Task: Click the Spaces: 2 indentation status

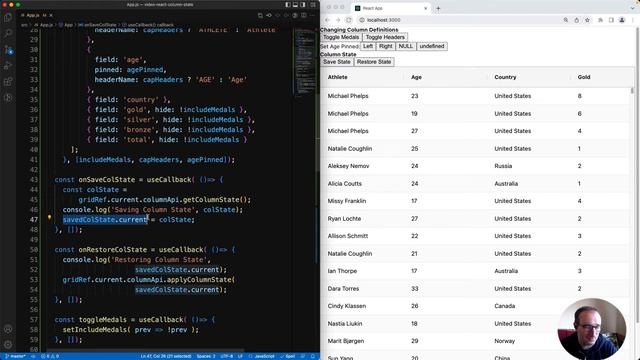Action: click(x=206, y=356)
